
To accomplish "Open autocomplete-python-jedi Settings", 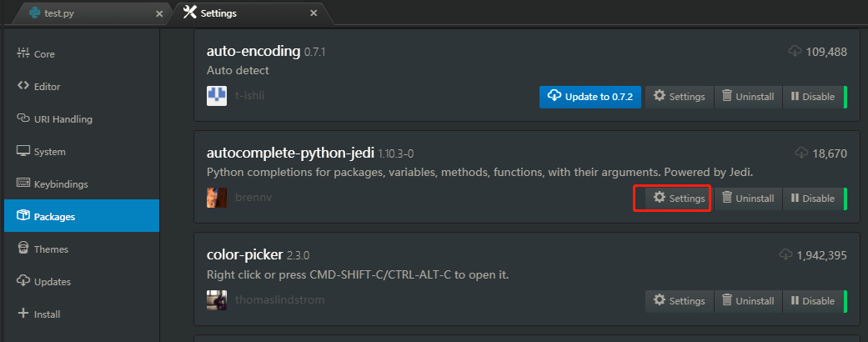I will (679, 199).
